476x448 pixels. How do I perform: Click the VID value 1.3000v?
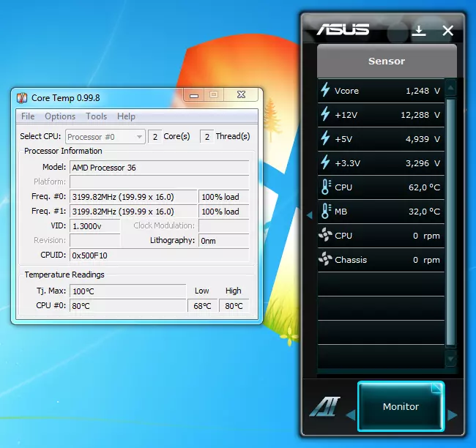click(x=94, y=226)
